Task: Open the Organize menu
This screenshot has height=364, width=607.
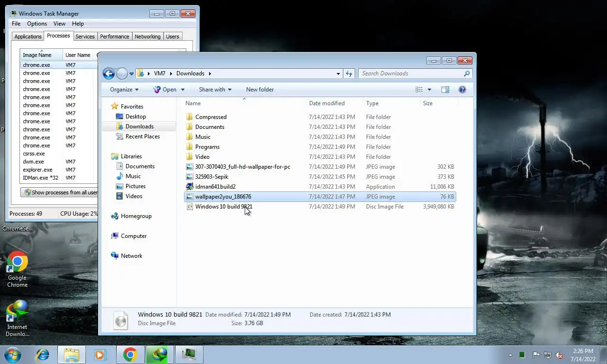Action: pos(124,90)
